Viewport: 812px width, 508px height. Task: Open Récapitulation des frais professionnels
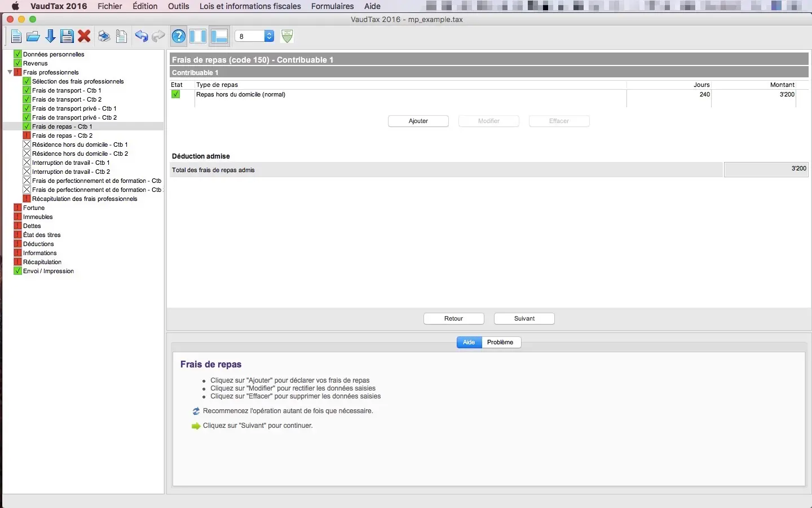coord(85,199)
